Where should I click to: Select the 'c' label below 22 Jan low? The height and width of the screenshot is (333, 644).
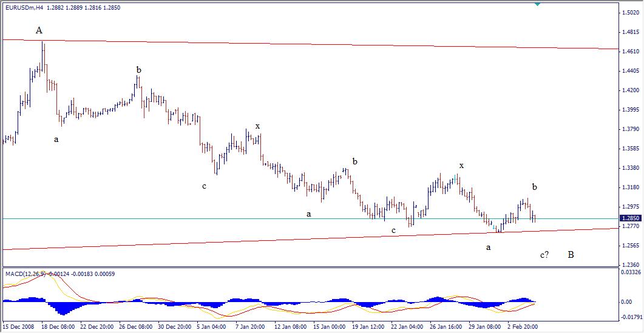(x=393, y=230)
